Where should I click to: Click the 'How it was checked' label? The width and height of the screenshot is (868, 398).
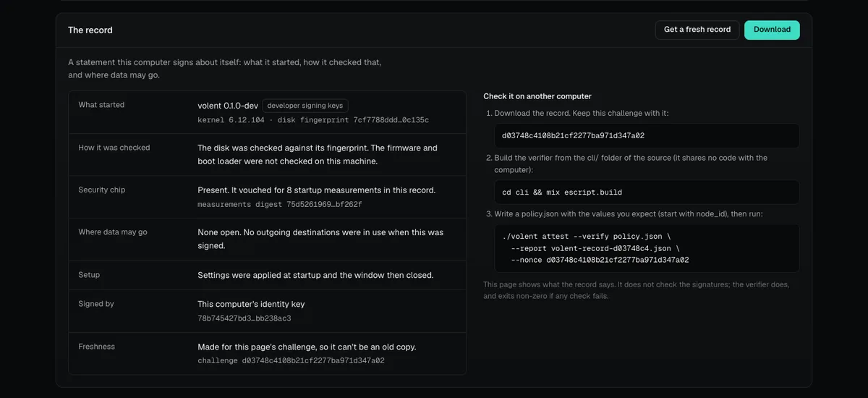click(114, 148)
